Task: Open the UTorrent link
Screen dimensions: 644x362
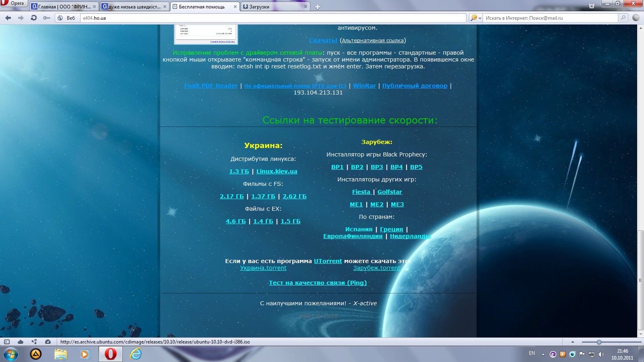Action: pos(328,261)
